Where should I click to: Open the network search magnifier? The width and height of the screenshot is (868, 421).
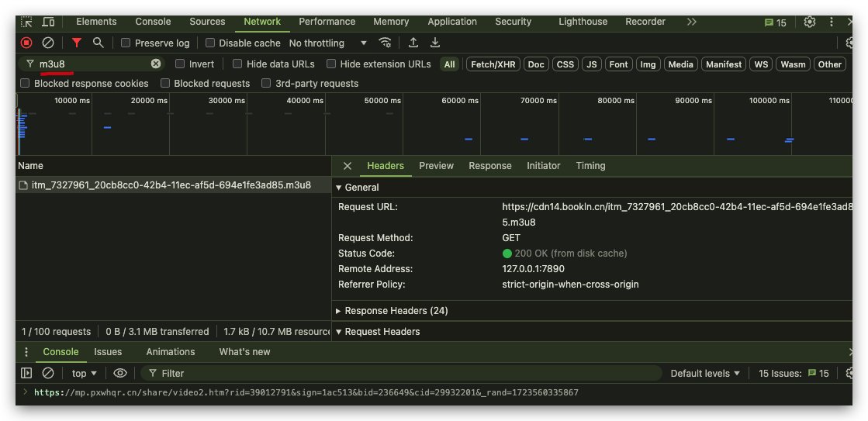click(x=98, y=43)
